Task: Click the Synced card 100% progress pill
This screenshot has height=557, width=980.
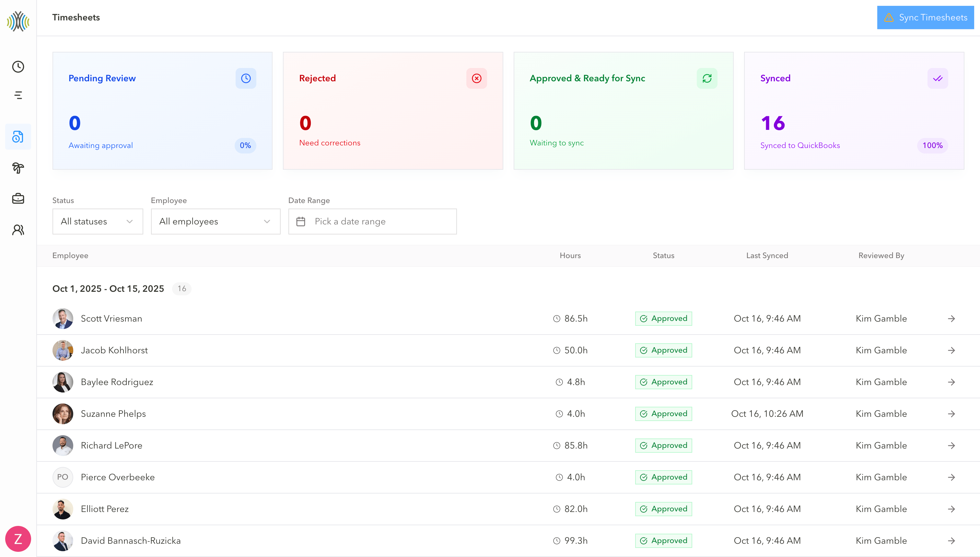Action: tap(932, 145)
